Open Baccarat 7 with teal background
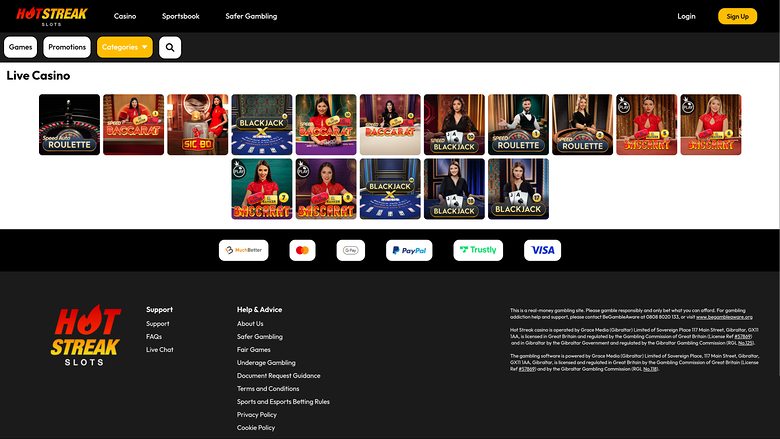 pos(262,189)
